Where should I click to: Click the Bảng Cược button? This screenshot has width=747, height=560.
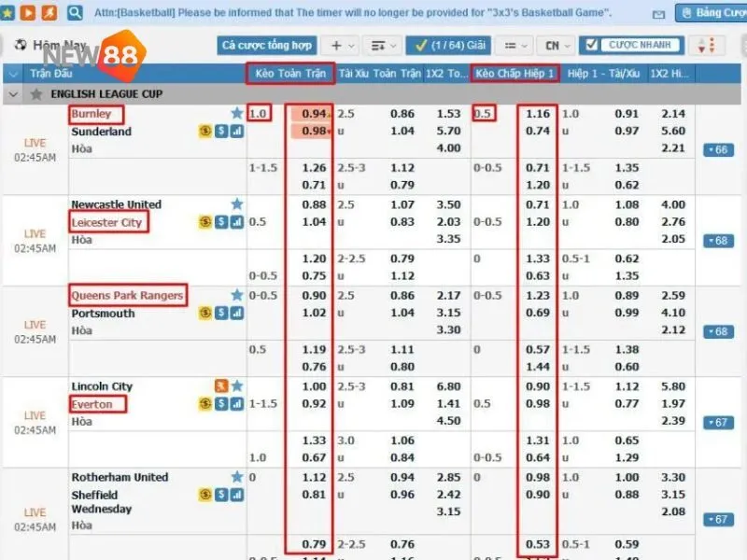pos(711,13)
